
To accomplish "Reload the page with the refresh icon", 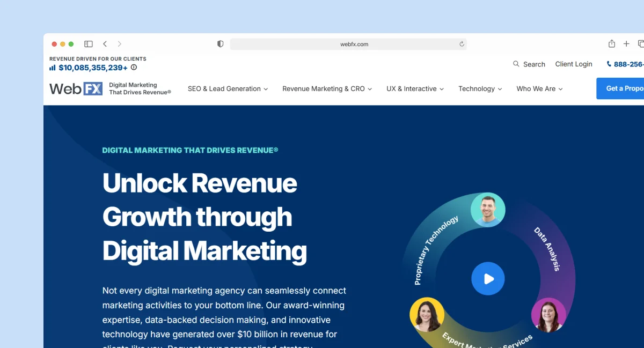I will click(462, 44).
